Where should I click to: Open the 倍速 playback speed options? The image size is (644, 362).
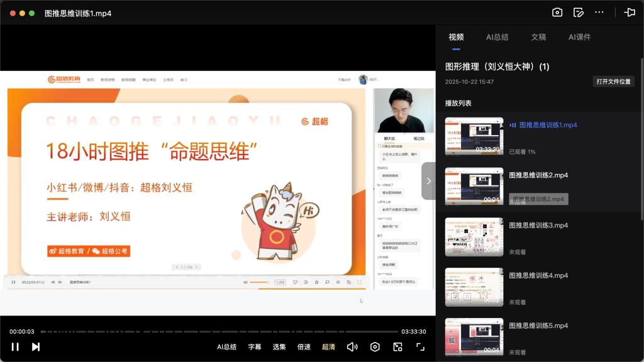304,346
